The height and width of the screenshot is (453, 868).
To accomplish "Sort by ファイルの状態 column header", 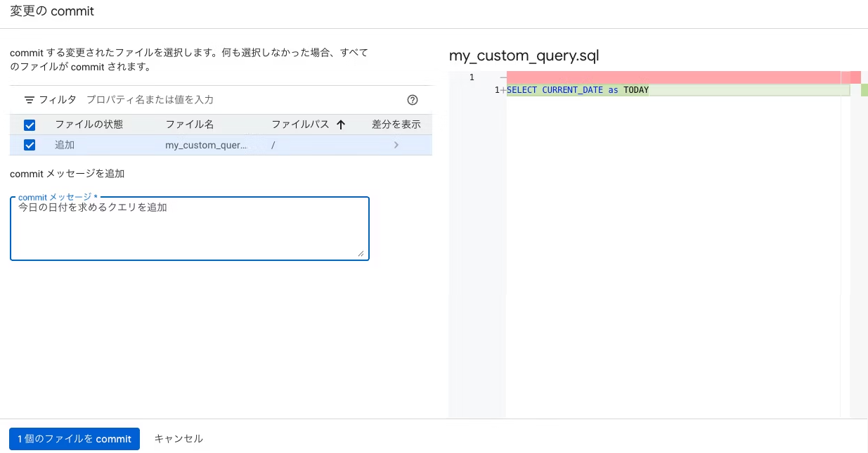I will (89, 125).
